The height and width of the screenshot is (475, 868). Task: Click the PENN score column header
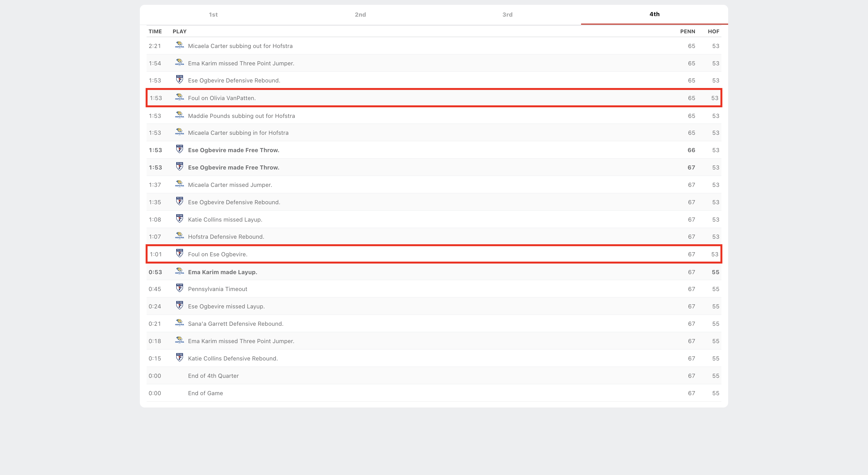pyautogui.click(x=687, y=31)
